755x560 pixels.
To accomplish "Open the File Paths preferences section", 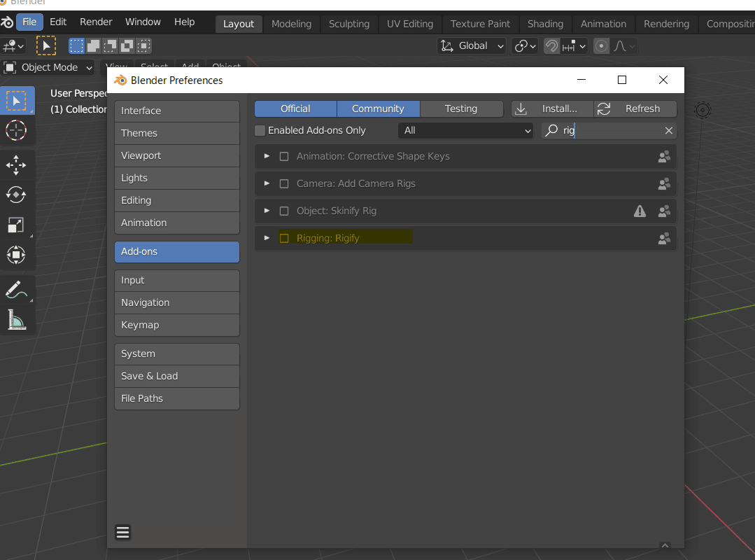I will pyautogui.click(x=177, y=399).
